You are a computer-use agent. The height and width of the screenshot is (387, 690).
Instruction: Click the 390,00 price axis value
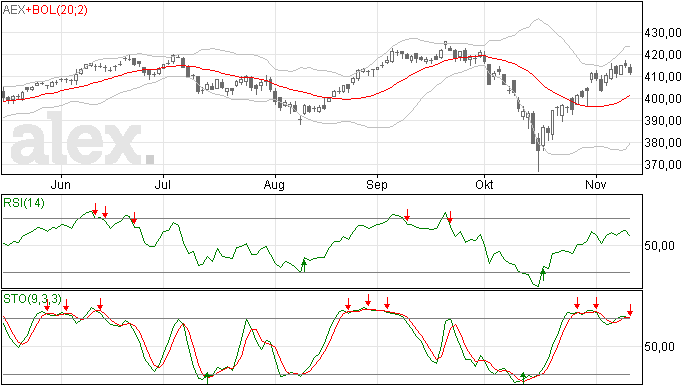(x=663, y=121)
